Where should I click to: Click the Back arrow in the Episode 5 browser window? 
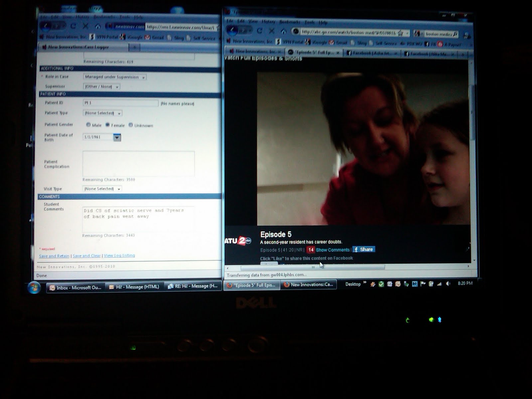point(232,31)
